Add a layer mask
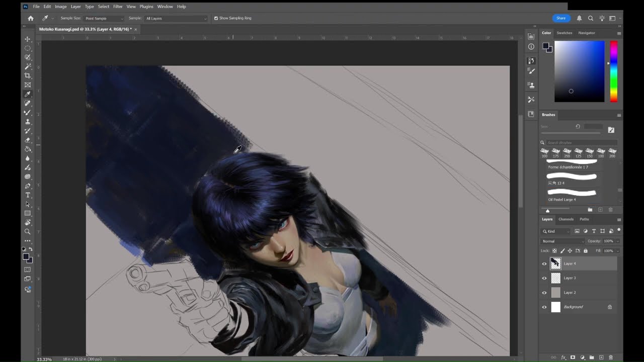Screen dimensions: 644x362 tap(573, 357)
